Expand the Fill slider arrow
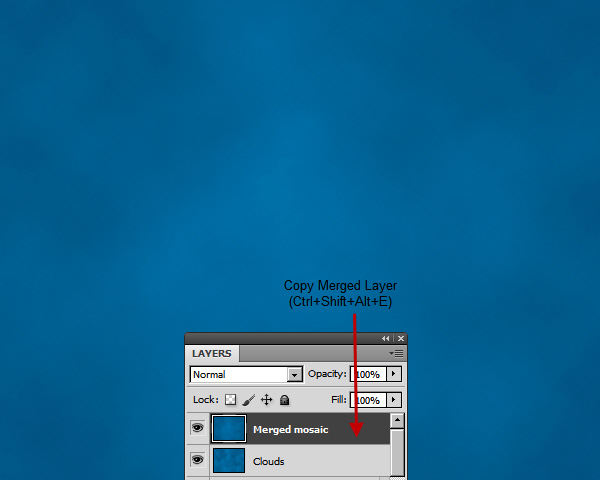The height and width of the screenshot is (480, 600). (x=393, y=400)
